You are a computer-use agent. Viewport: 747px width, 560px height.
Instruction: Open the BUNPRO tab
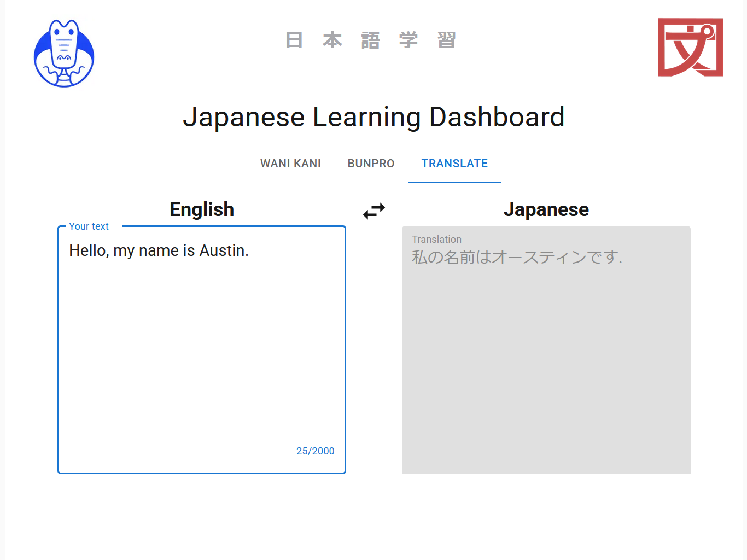[371, 164]
